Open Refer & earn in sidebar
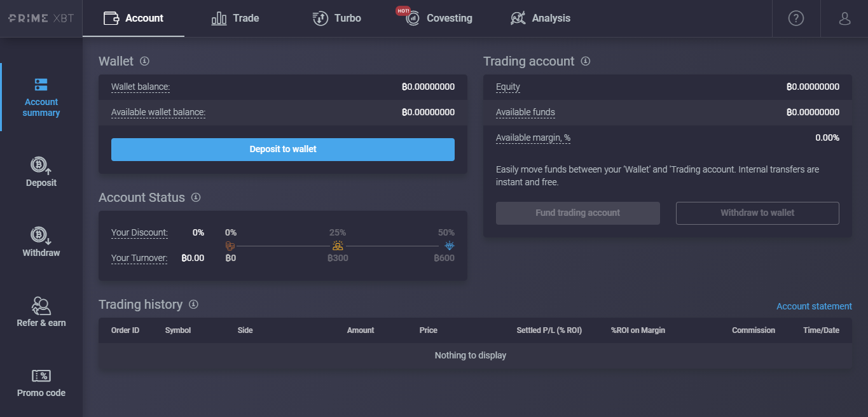868x417 pixels. click(x=41, y=313)
